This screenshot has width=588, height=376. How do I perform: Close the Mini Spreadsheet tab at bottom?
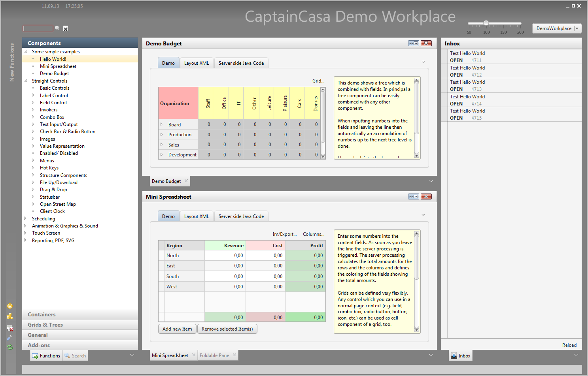194,355
